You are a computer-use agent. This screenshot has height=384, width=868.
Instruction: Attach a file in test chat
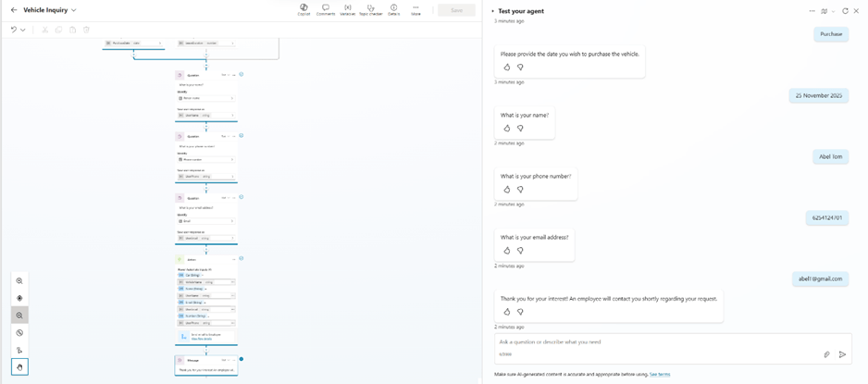pos(826,354)
